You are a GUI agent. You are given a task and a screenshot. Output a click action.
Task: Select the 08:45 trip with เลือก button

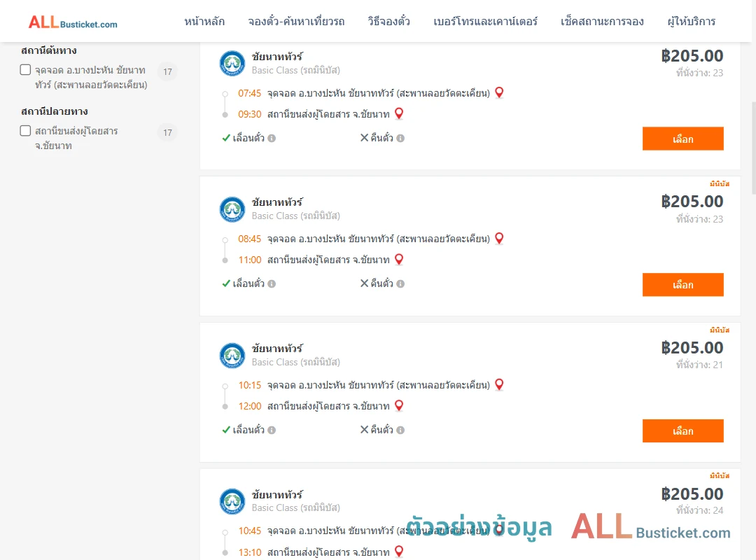[x=682, y=285]
